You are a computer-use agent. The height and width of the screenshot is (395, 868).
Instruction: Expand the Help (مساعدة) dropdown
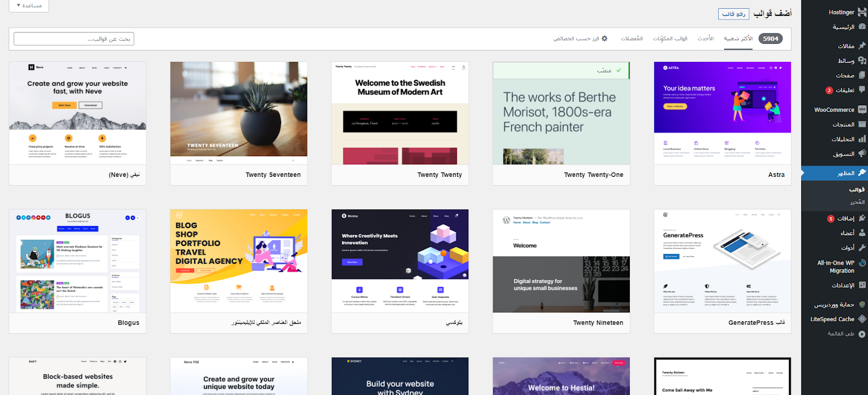[29, 5]
